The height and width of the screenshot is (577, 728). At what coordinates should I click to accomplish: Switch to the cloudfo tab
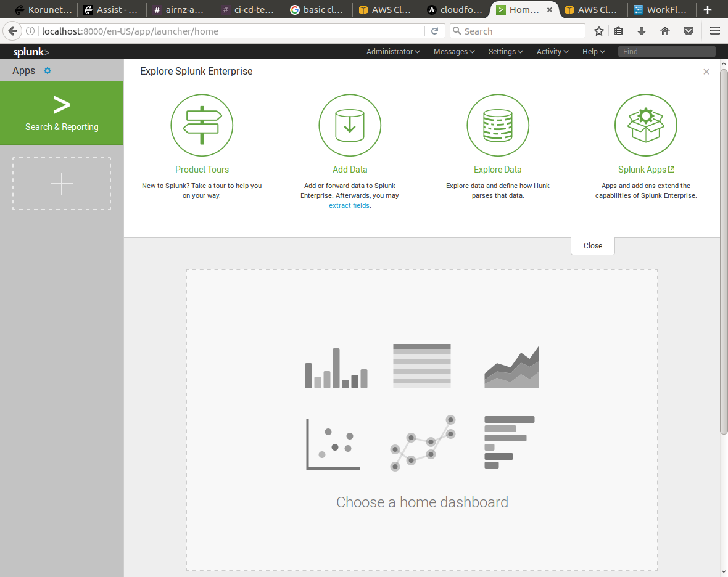455,10
